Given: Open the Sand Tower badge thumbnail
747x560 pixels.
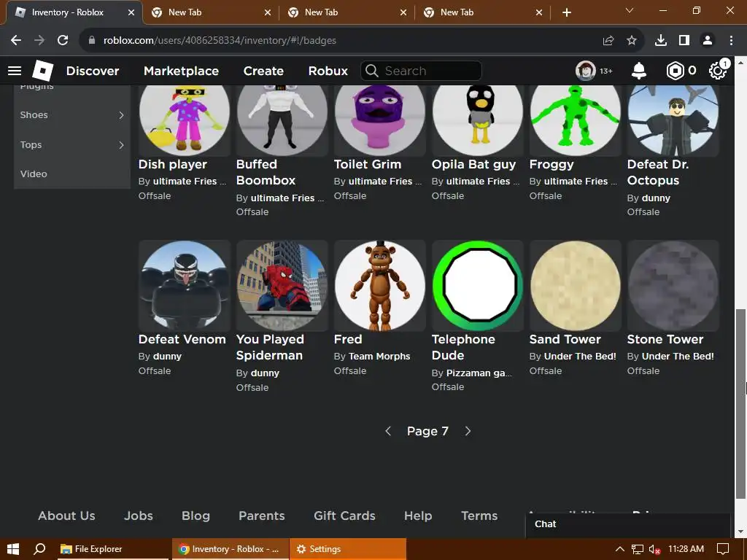Looking at the screenshot, I should (576, 286).
